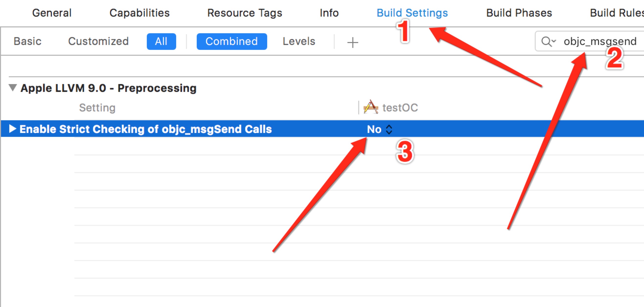Screen dimensions: 644x307
Task: Click the testOC target icon
Action: (370, 107)
